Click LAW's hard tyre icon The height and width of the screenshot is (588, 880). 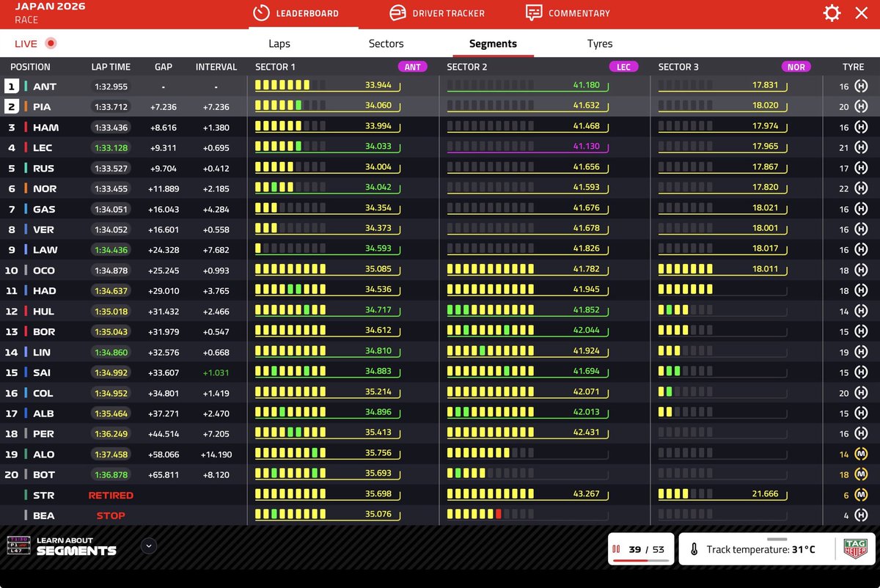862,250
